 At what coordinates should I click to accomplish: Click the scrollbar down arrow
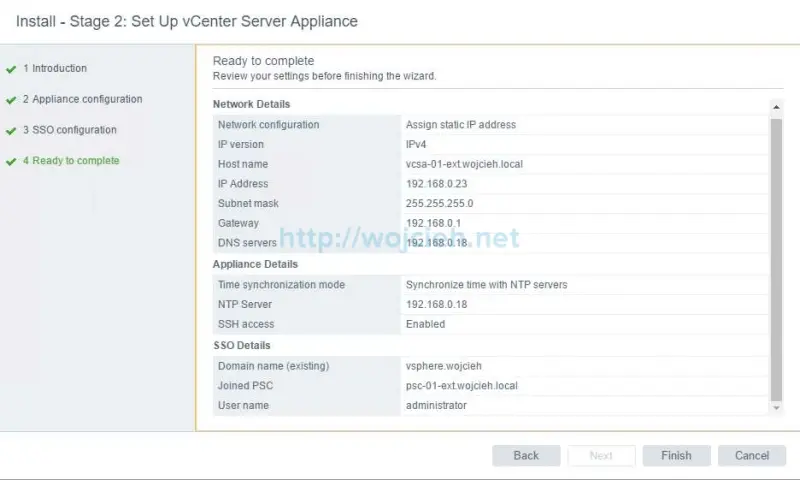click(776, 408)
